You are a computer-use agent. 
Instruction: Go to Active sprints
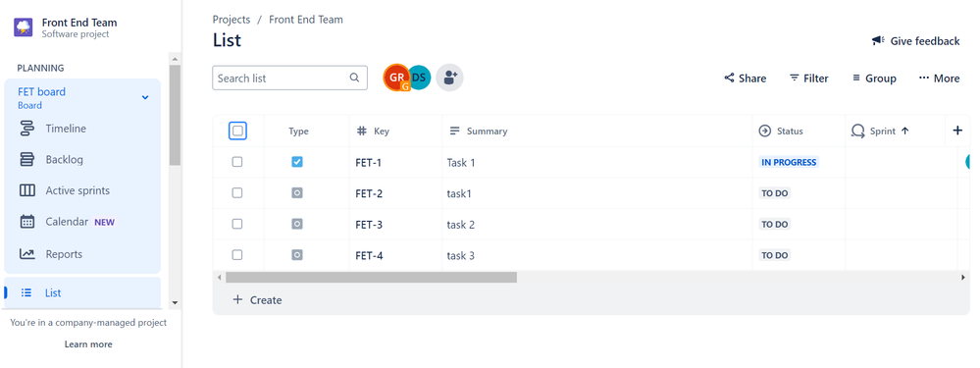pos(65,190)
